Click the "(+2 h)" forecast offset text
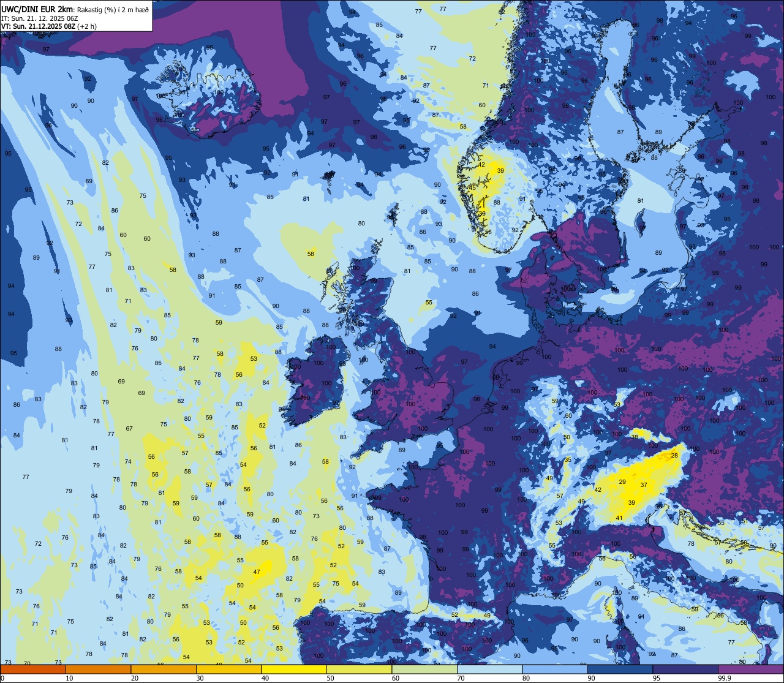The image size is (784, 683). [87, 26]
